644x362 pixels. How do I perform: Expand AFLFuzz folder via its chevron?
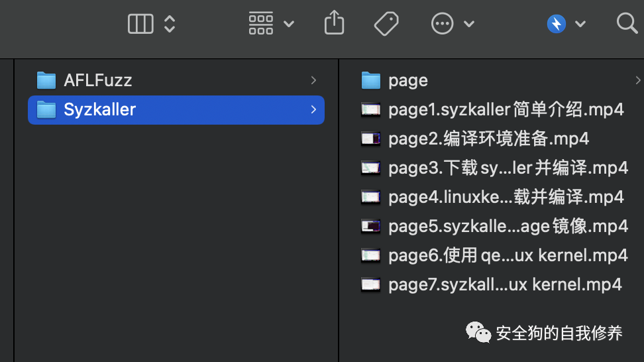313,80
